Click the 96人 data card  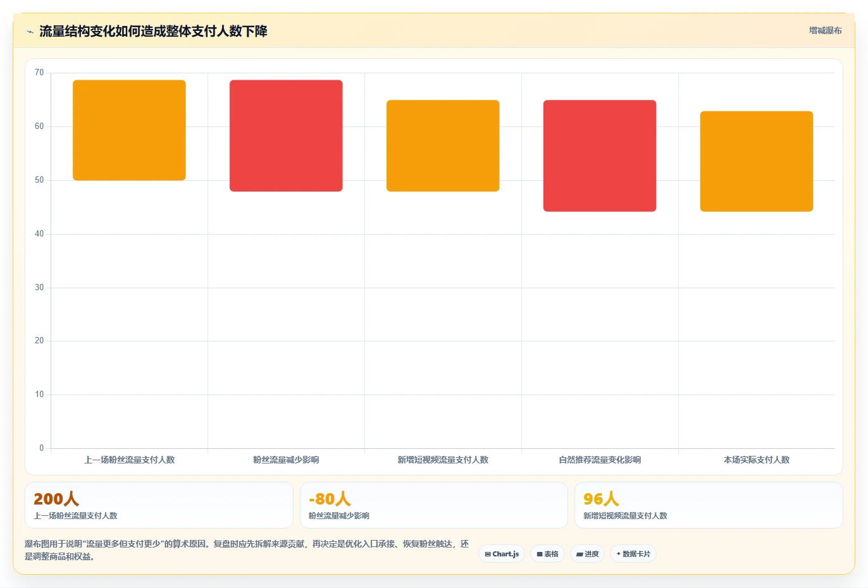tap(709, 505)
